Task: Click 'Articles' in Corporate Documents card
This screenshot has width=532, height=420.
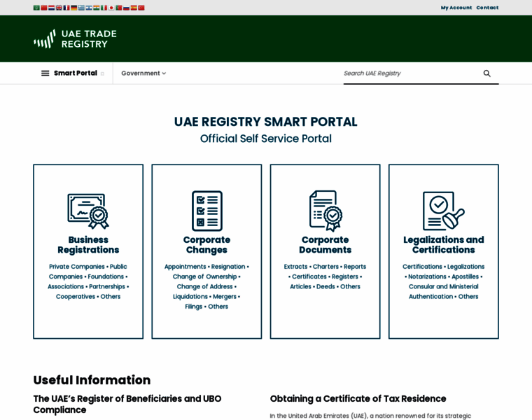Action: [300, 287]
